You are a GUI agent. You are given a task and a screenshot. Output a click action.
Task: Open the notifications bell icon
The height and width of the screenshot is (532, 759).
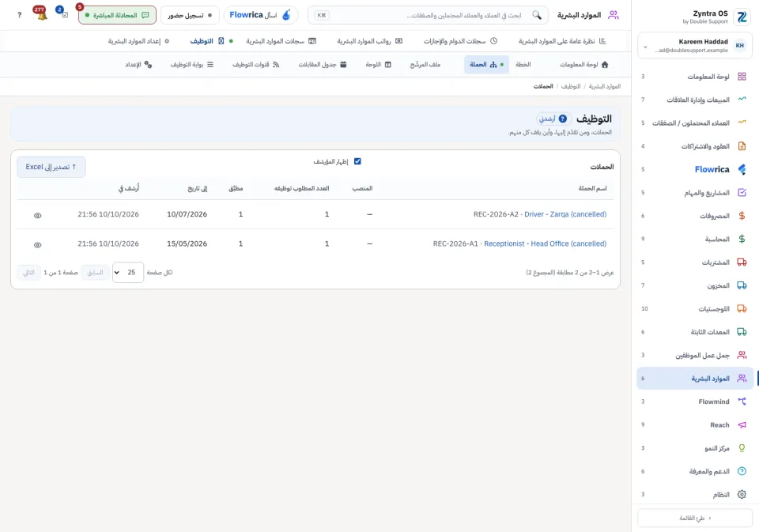[x=41, y=14]
